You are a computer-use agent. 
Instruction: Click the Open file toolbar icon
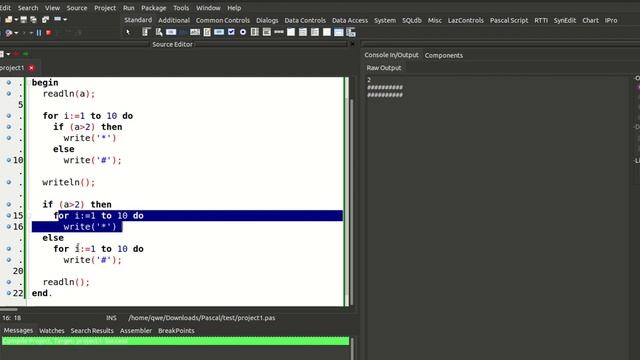tap(8, 19)
